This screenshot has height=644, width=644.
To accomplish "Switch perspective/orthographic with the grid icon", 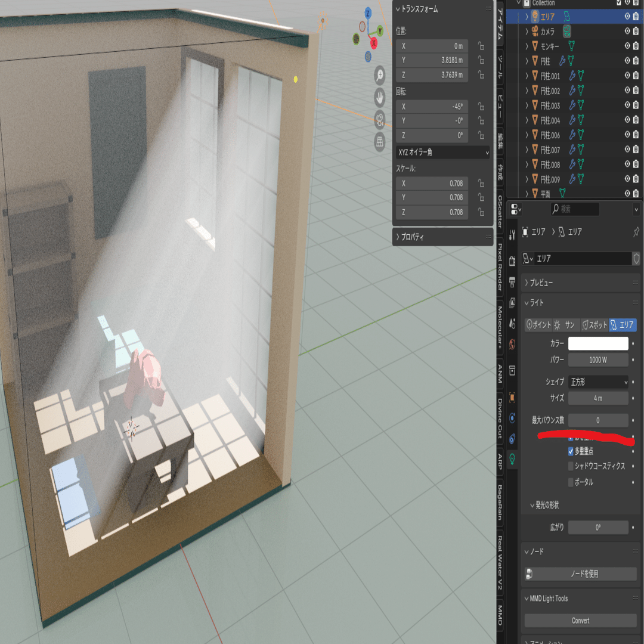I will pyautogui.click(x=379, y=142).
